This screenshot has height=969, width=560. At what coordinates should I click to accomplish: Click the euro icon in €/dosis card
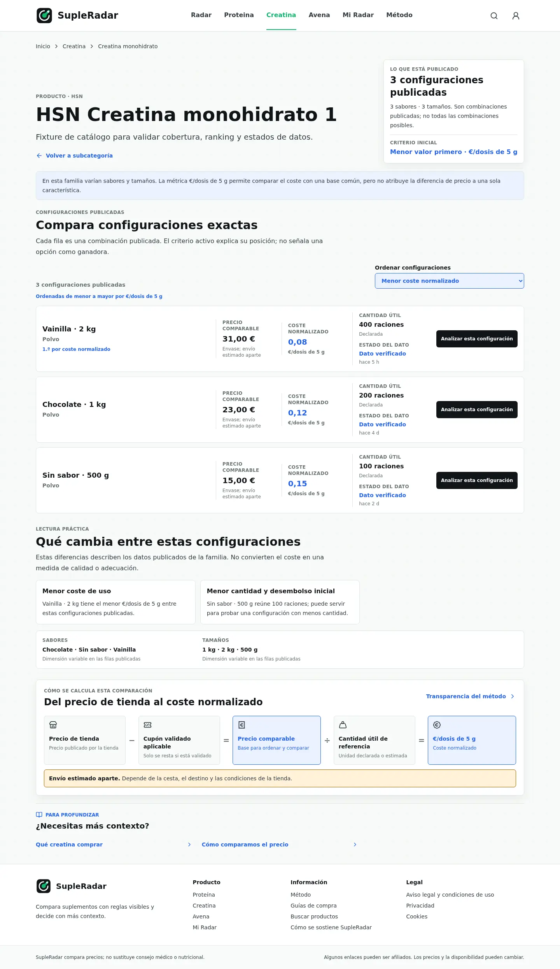pos(437,725)
